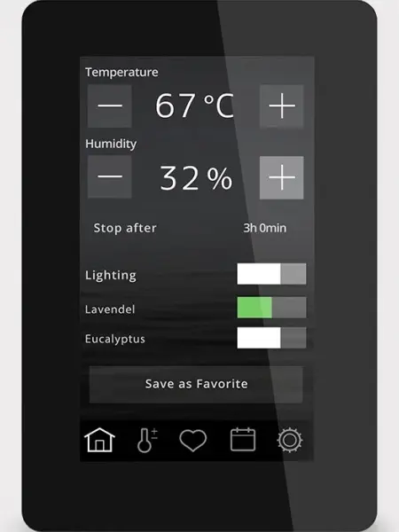Click the Temperature heading text

point(121,72)
